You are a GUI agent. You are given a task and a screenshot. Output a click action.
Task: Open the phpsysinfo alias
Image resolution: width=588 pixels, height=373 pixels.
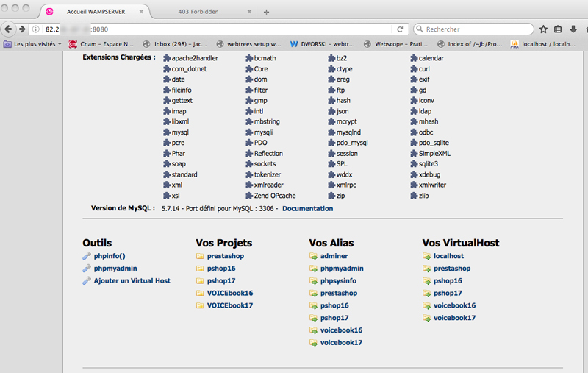pos(338,281)
